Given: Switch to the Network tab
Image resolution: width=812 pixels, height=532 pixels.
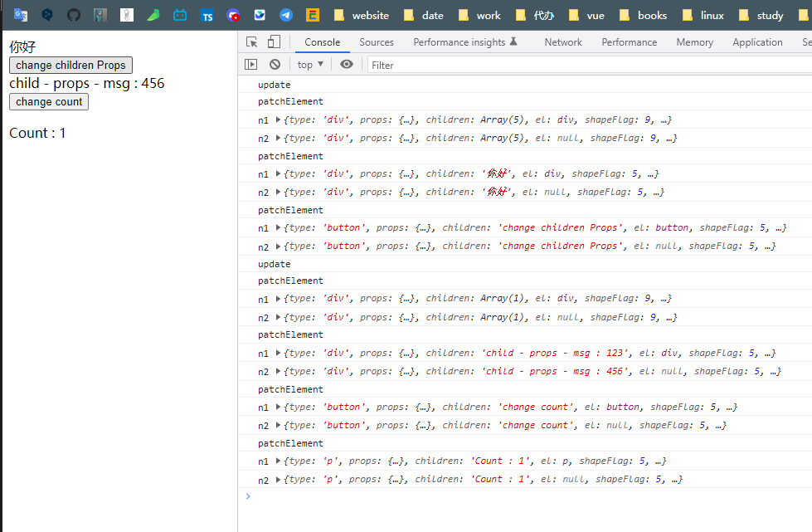Looking at the screenshot, I should click(x=563, y=42).
